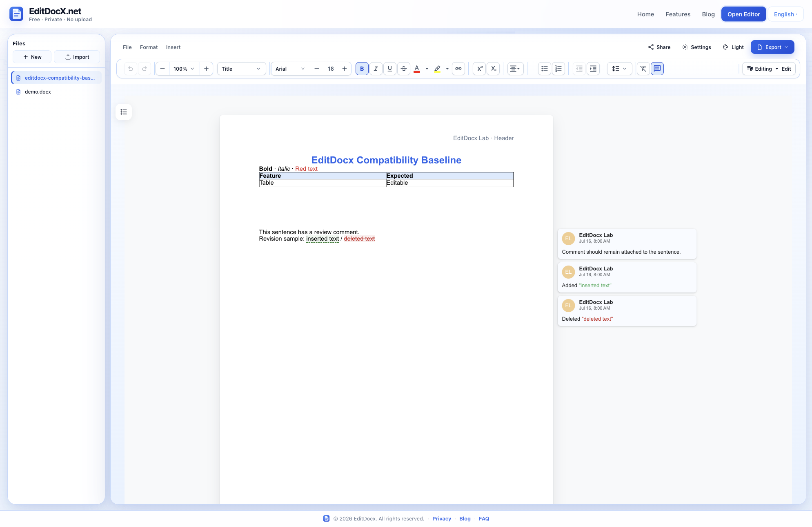Open demo.docx in the Files list
Screen dimensions: 812x527
56,92
